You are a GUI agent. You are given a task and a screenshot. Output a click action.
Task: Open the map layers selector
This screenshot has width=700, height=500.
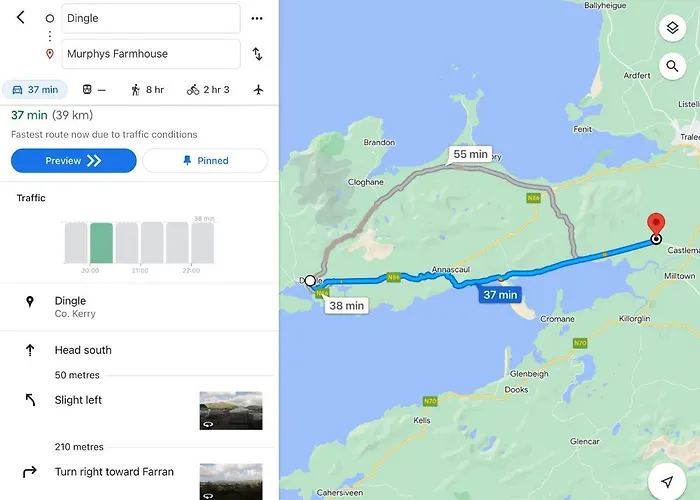pos(672,28)
